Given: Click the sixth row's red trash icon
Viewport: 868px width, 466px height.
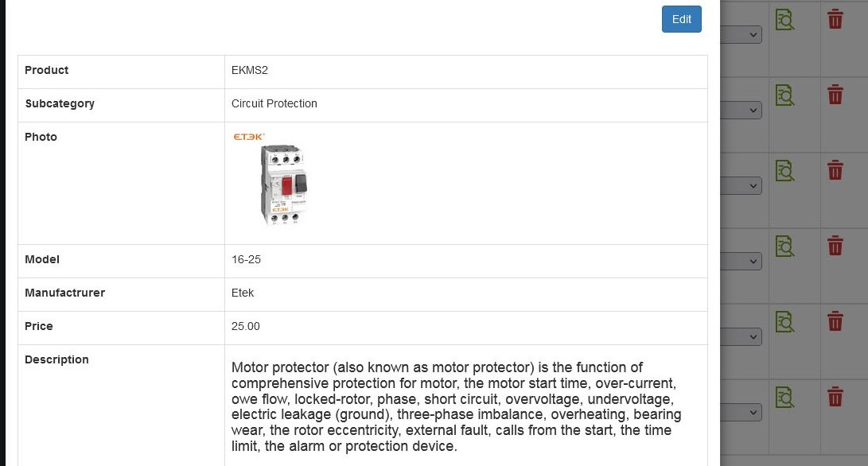Looking at the screenshot, I should click(x=835, y=397).
